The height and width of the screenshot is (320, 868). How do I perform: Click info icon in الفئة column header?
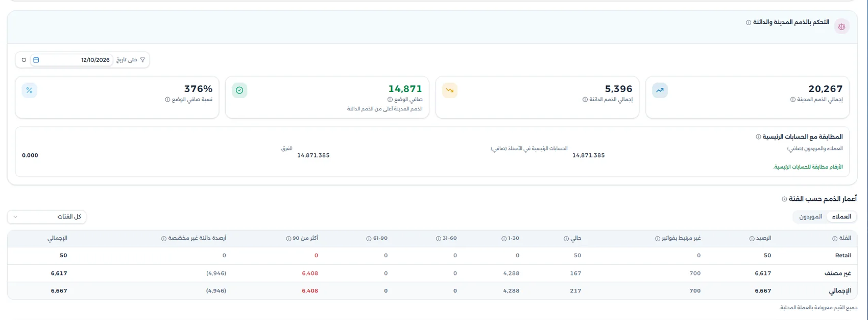point(835,239)
